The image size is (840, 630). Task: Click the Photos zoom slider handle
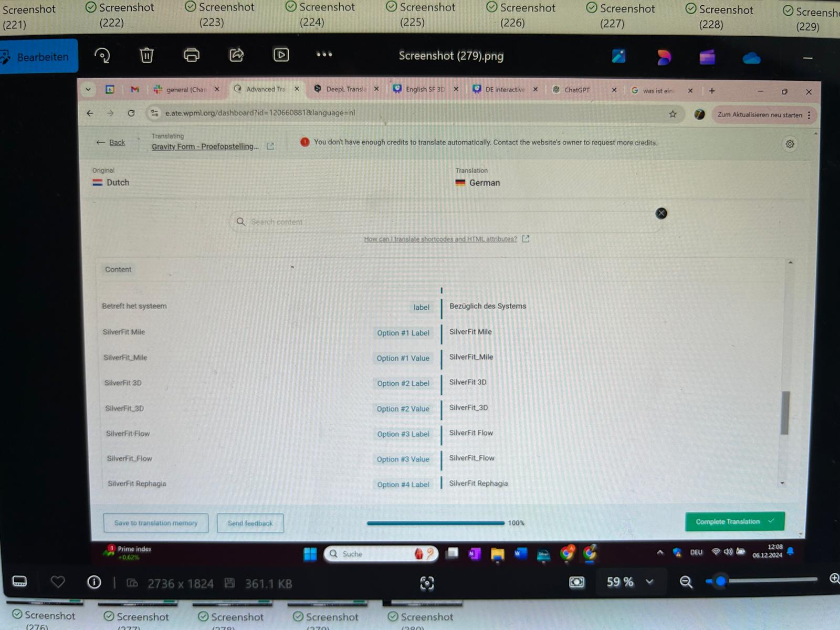tap(721, 581)
